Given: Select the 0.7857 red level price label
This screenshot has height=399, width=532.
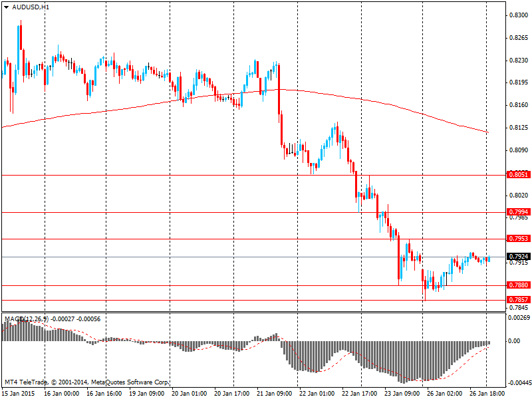Looking at the screenshot, I should 519,300.
